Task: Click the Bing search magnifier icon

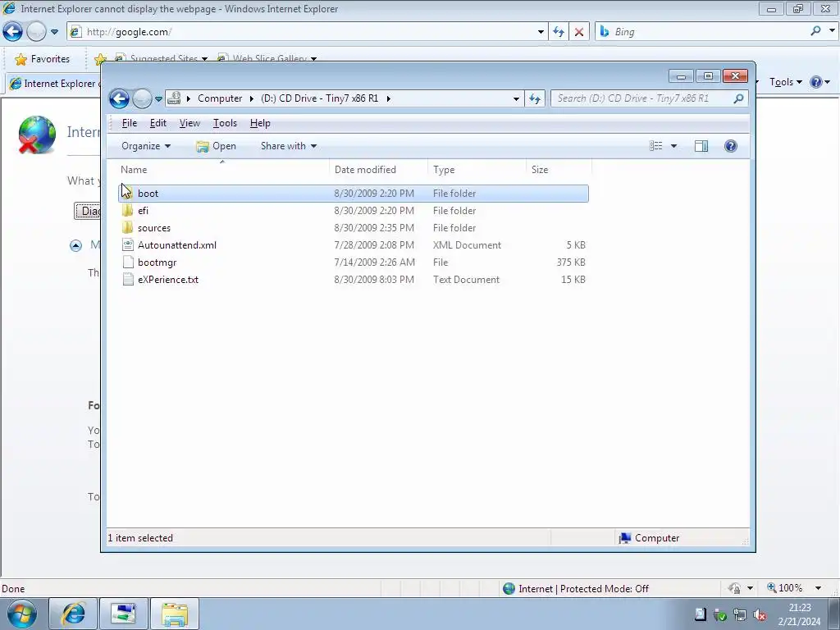Action: pyautogui.click(x=816, y=32)
